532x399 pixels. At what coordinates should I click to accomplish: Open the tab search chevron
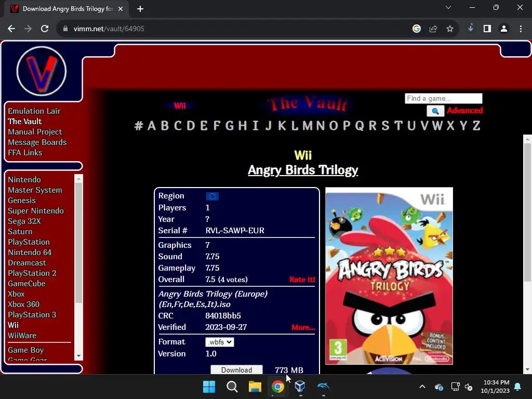click(448, 7)
